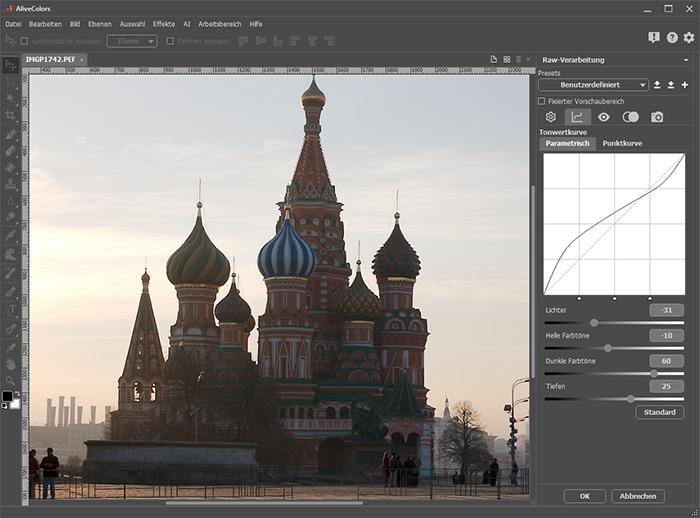This screenshot has height=518, width=700.
Task: Select the Zoom magnifier tool
Action: [x=11, y=380]
